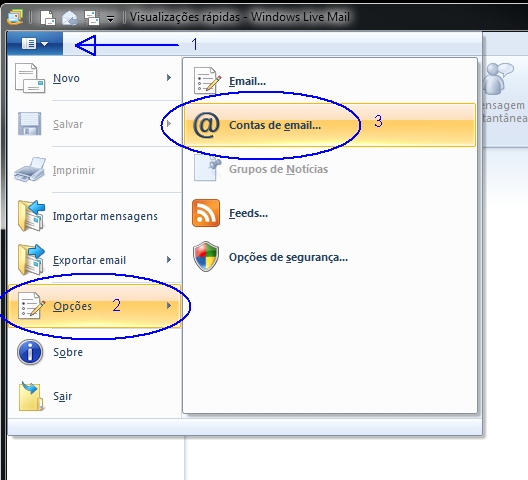Click the printer icon next to Imprimir
This screenshot has height=480, width=528.
(x=30, y=169)
